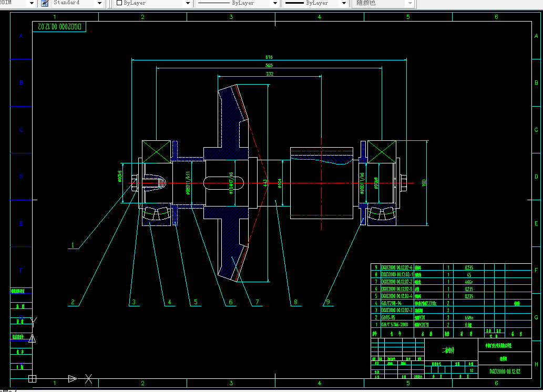
Task: Select the ø104 shaft diameter dimension
Action: (280, 183)
